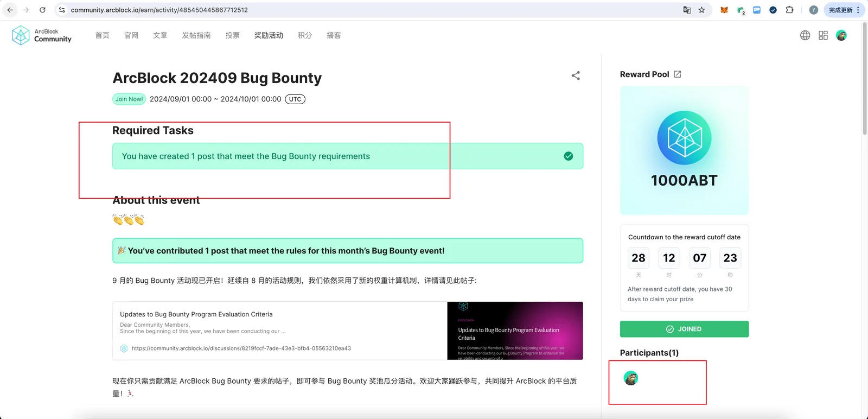Open the browser Extensions puzzle menu

[789, 10]
